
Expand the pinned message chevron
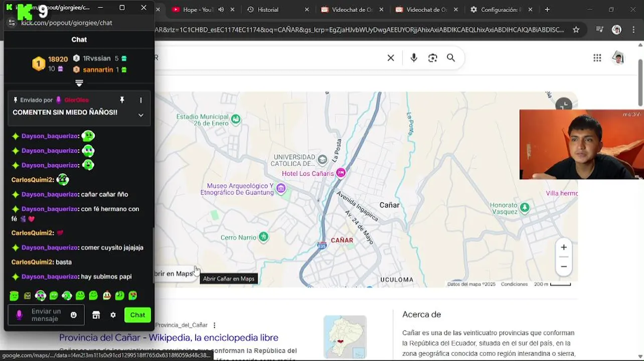click(141, 115)
